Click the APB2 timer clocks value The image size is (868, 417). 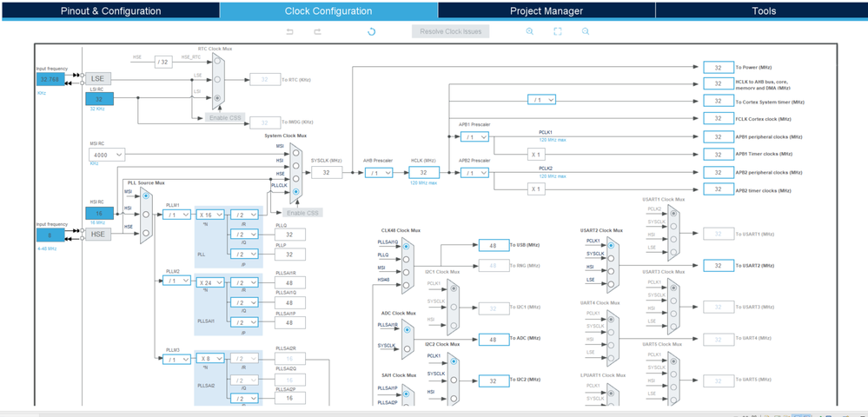(719, 189)
